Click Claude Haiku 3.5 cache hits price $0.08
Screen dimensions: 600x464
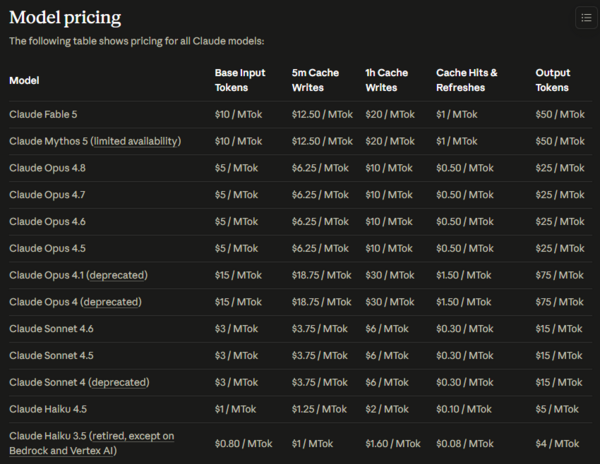pyautogui.click(x=465, y=443)
